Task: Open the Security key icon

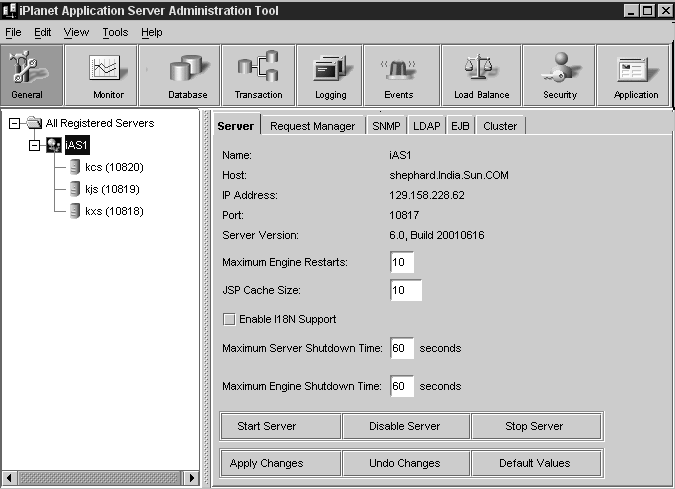Action: click(560, 67)
